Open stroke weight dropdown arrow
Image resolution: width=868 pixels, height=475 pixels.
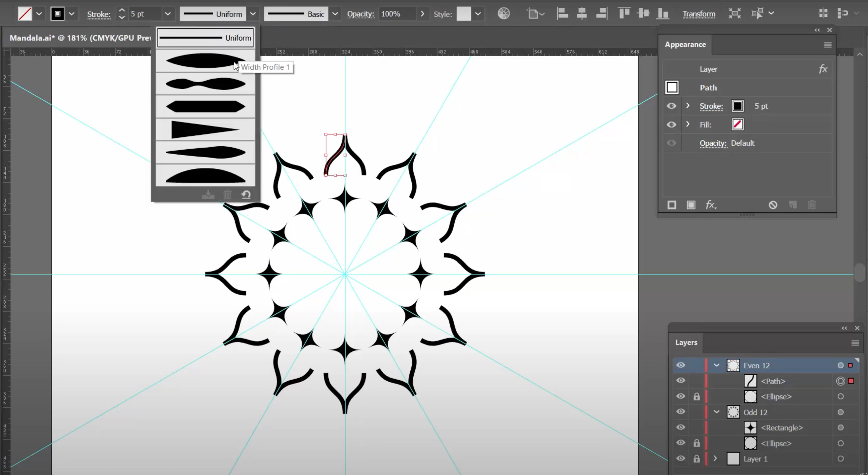[x=167, y=14]
